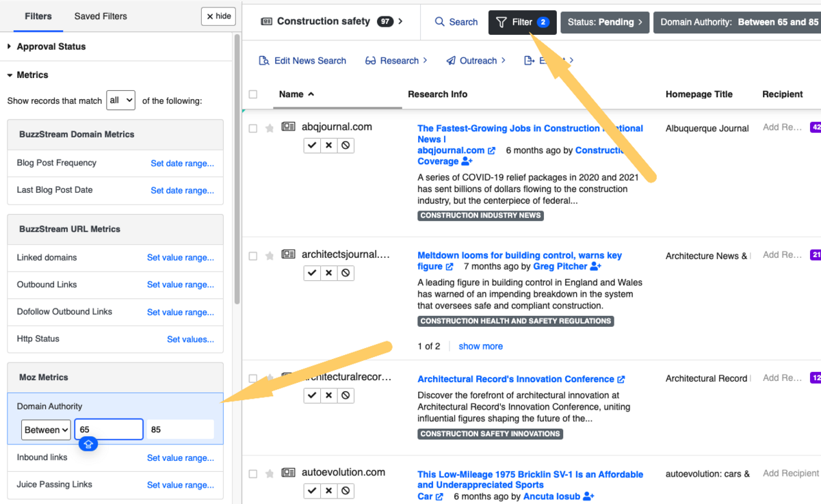Viewport: 821px width, 504px height.
Task: Select the autoevolution.com row checkbox
Action: click(253, 473)
